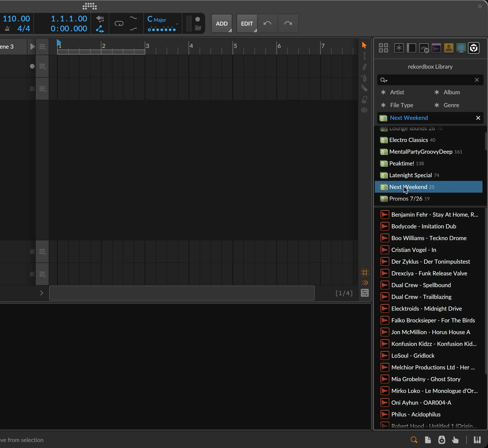Open the Devices and Presets browser source
Screen dimensions: 488x448
pos(411,48)
